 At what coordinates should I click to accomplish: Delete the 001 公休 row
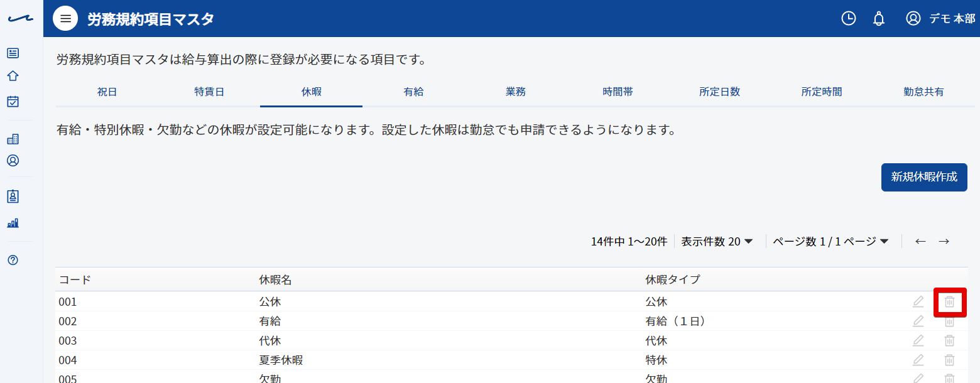coord(950,301)
